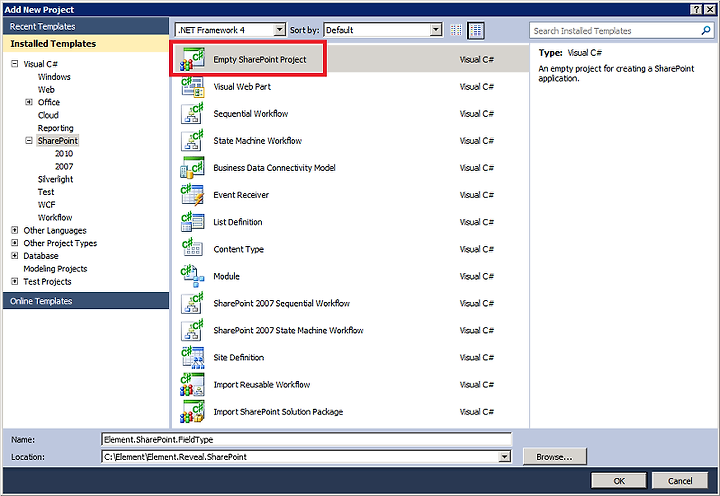Select the Test category under Visual C#
Image resolution: width=720 pixels, height=496 pixels.
46,192
